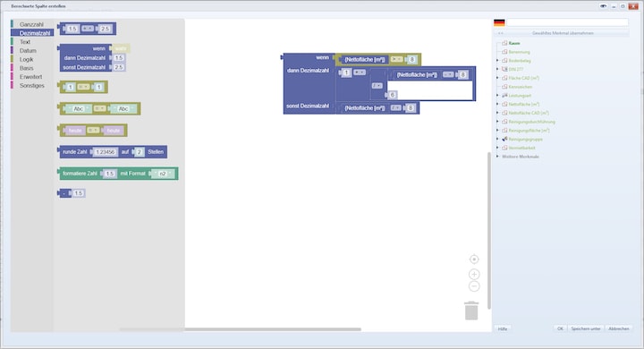Click the Hilfe button
The width and height of the screenshot is (644, 349).
tap(503, 328)
